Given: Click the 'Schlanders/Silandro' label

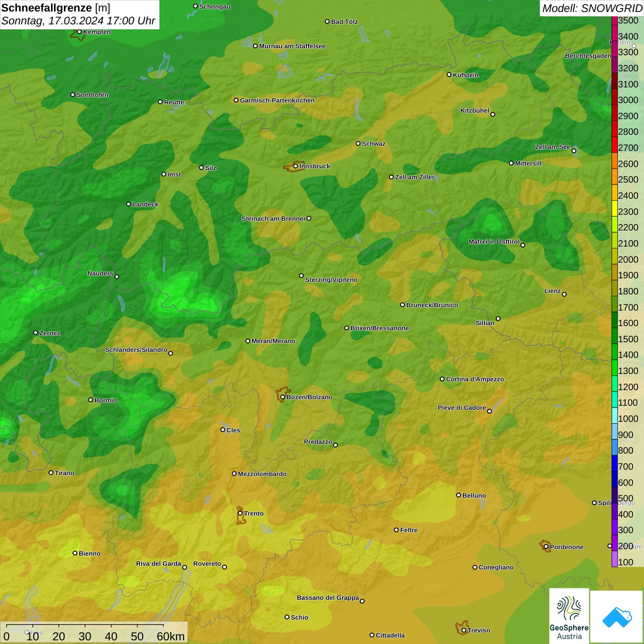Looking at the screenshot, I should pyautogui.click(x=136, y=350).
